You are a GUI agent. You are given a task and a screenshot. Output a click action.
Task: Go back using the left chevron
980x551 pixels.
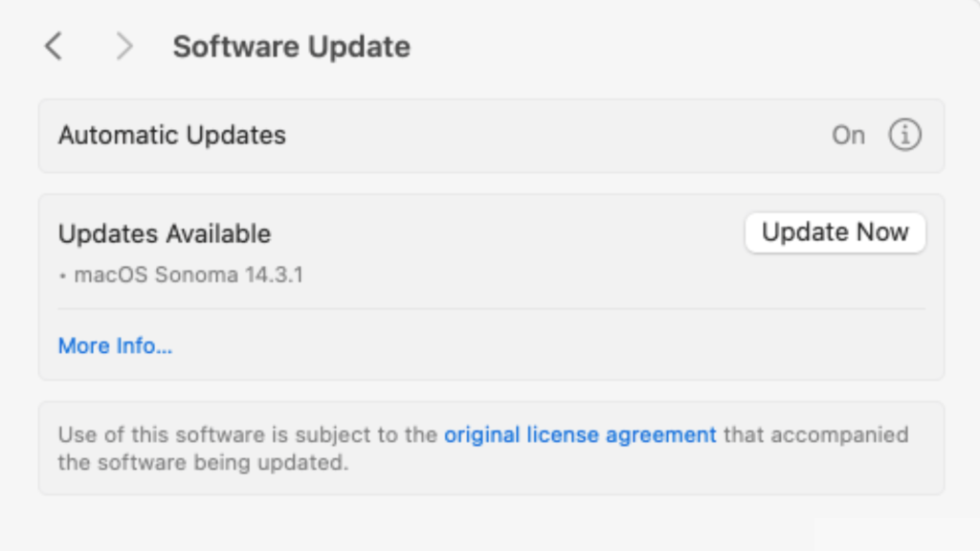click(55, 46)
